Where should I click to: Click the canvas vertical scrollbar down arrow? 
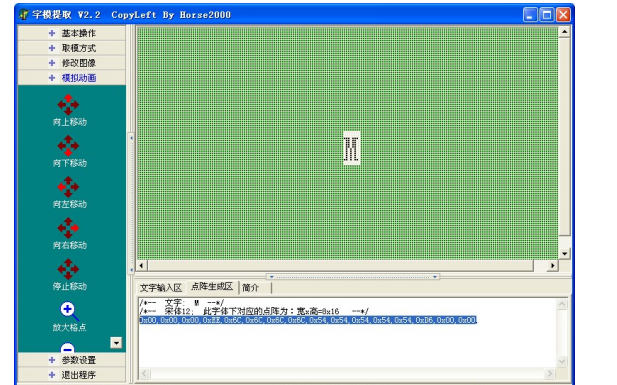[565, 254]
